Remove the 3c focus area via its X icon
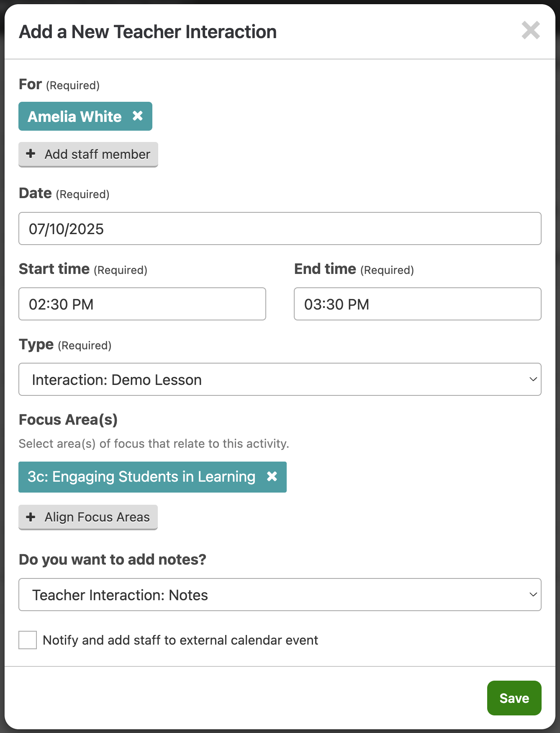Viewport: 560px width, 733px height. [272, 477]
